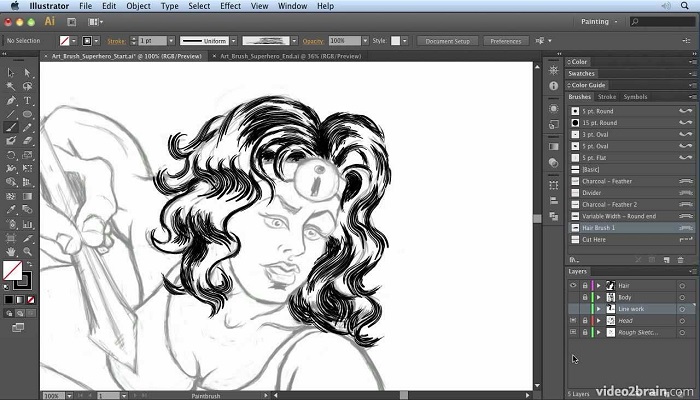Select the Zoom tool

tap(27, 251)
